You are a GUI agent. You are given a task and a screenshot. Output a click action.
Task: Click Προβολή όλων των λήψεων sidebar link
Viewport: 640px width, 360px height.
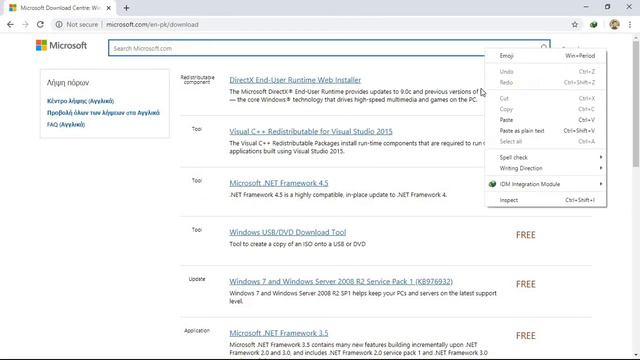103,113
